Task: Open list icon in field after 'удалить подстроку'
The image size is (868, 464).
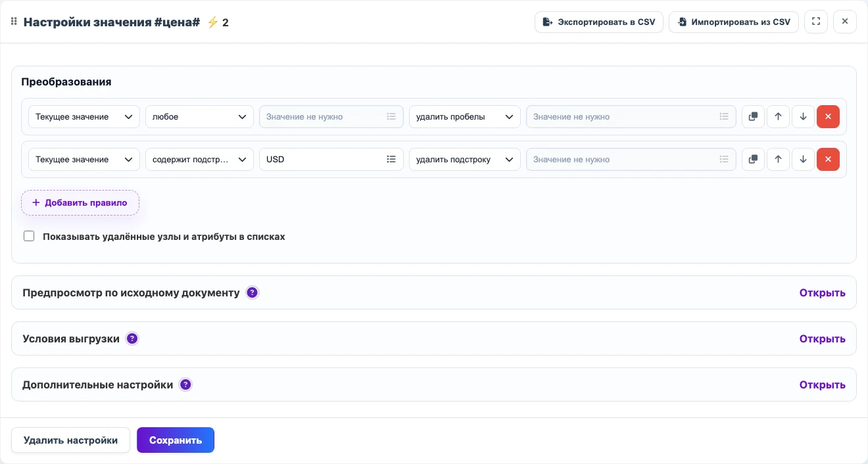Action: pyautogui.click(x=724, y=159)
